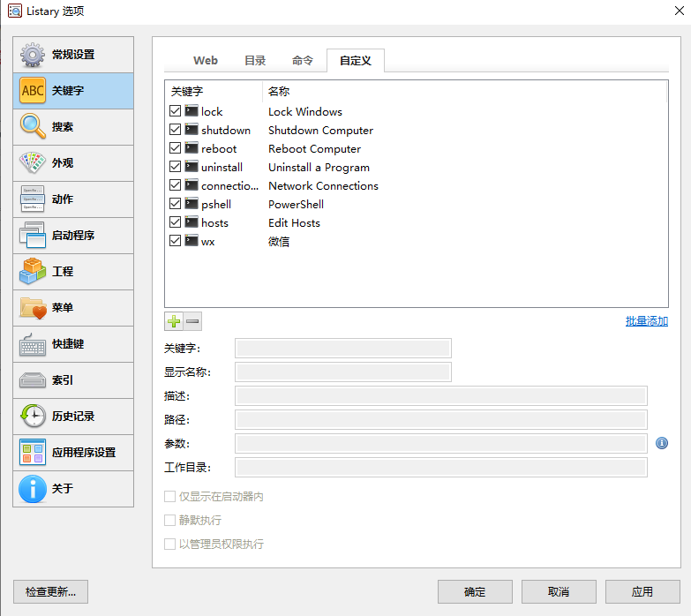The image size is (691, 616).
Task: Click into the 路径 input field
Action: pyautogui.click(x=441, y=419)
